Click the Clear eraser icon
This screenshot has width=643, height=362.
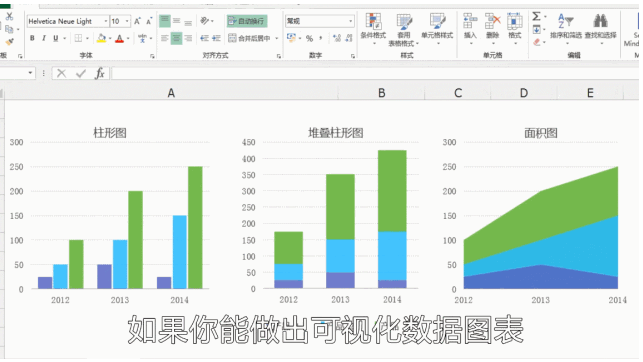(x=537, y=42)
